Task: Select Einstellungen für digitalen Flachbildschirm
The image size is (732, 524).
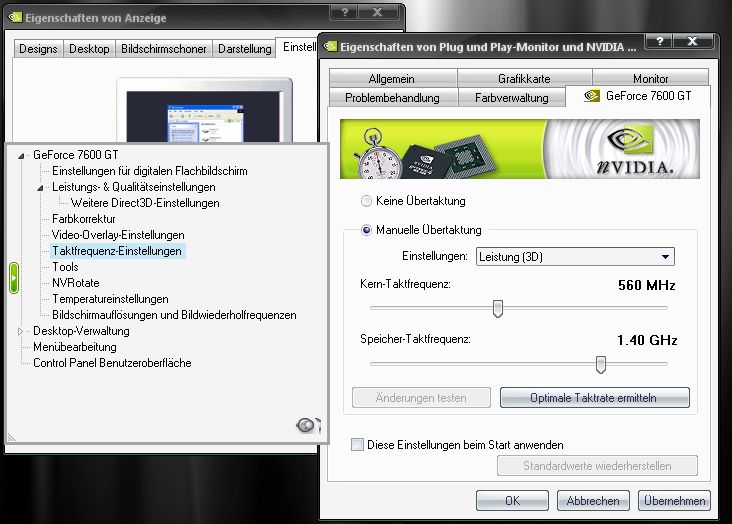Action: coord(150,171)
